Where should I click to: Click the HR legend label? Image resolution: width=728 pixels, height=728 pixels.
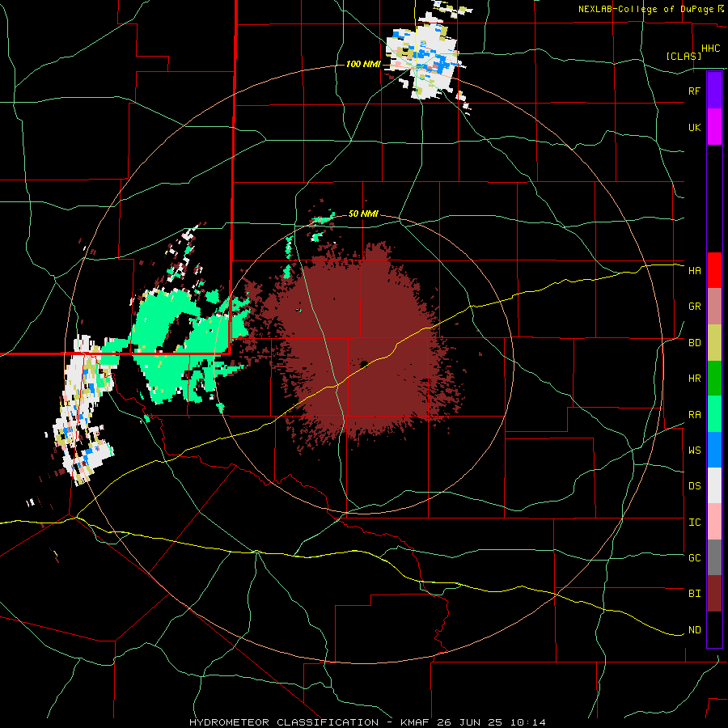(x=694, y=379)
